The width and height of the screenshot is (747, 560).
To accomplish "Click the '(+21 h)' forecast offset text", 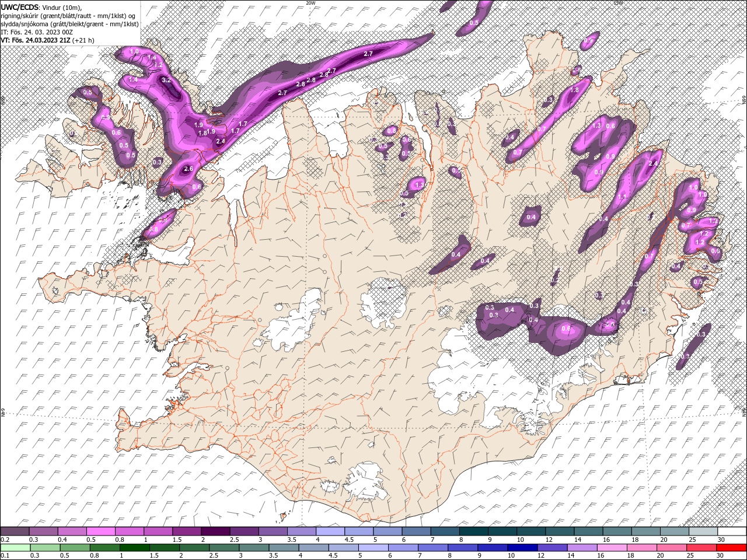I will (84, 40).
